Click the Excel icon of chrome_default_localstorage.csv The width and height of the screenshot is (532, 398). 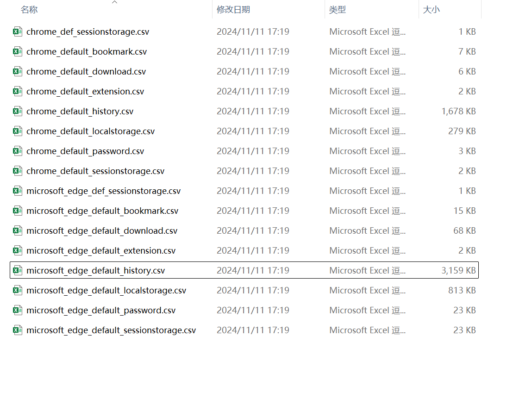18,131
